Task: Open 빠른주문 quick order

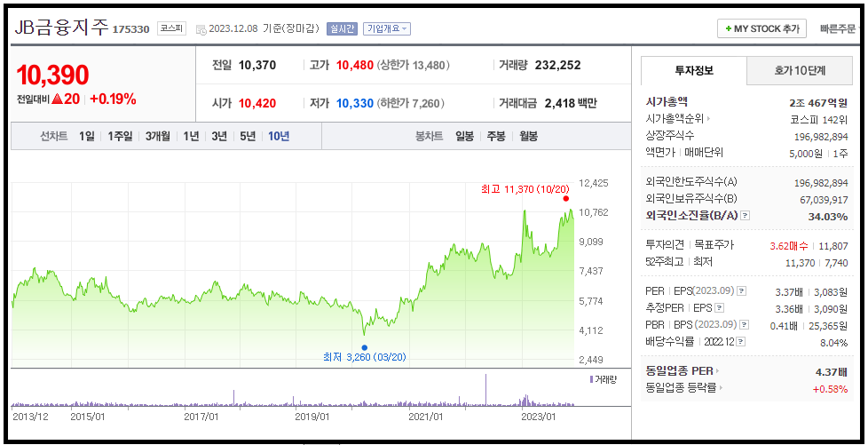Action: pyautogui.click(x=839, y=28)
